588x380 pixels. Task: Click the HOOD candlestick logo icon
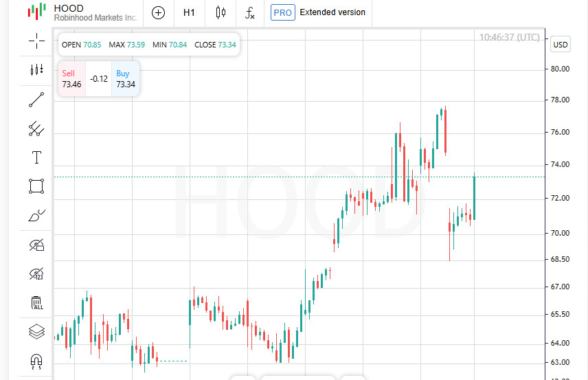click(x=37, y=12)
